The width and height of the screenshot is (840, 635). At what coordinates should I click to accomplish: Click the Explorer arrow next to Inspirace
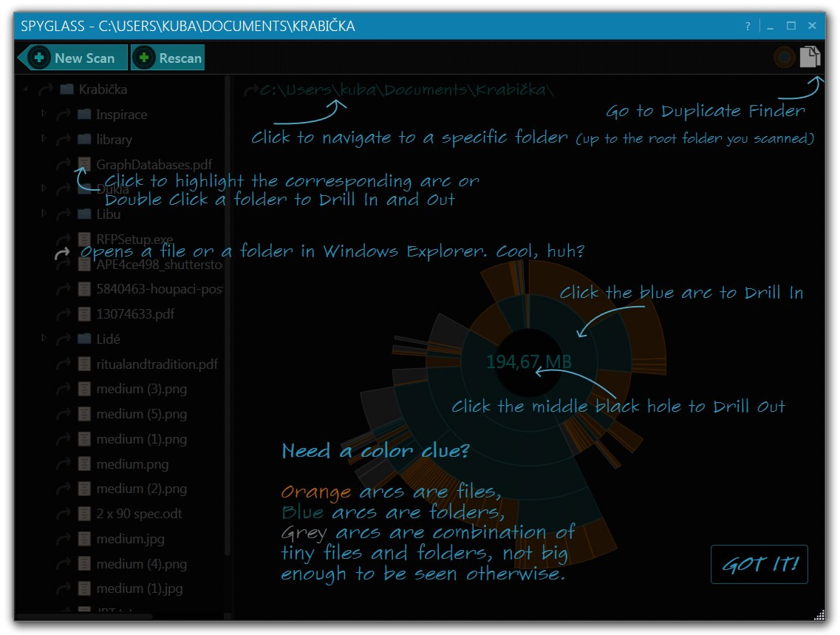(64, 115)
